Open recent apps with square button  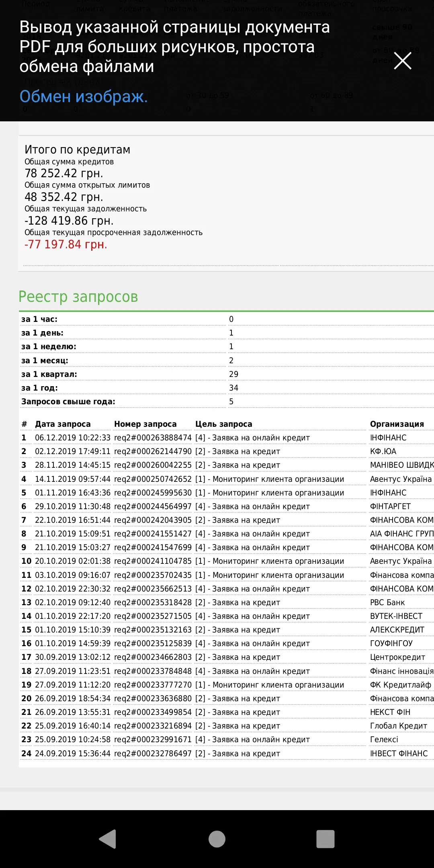tap(325, 839)
